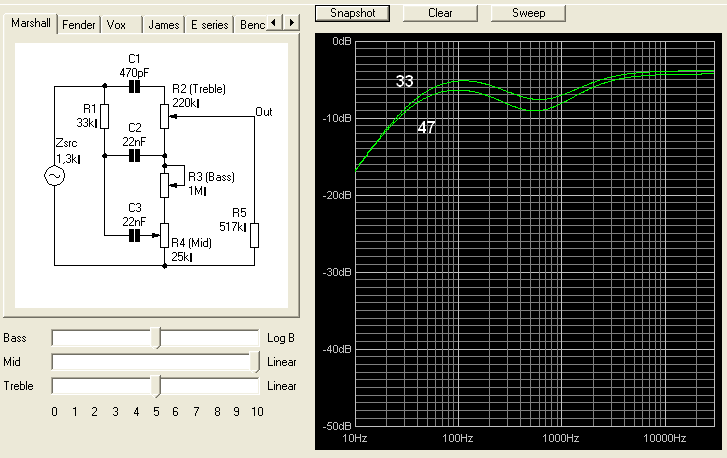Click the Clear button
727x458 pixels.
click(439, 13)
